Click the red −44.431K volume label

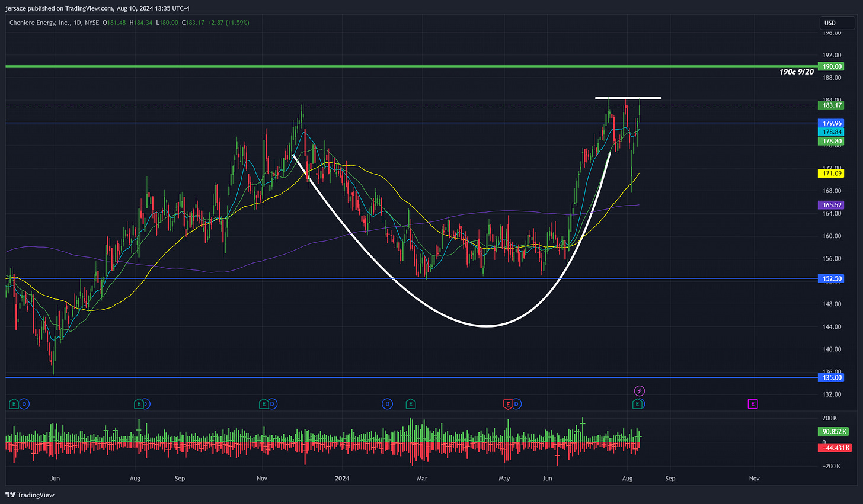[835, 448]
